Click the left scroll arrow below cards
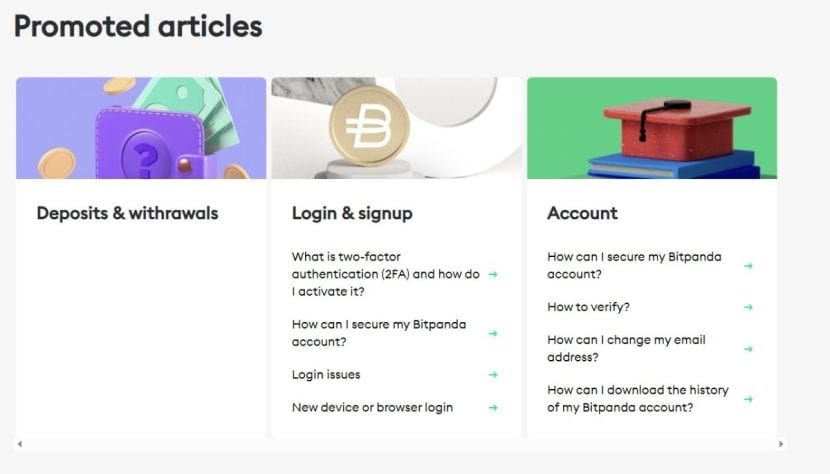 (x=20, y=444)
